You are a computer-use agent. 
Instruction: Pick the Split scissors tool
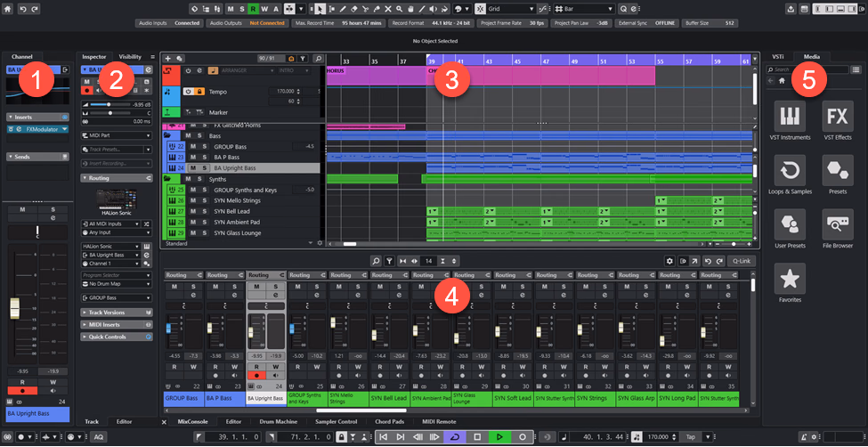(x=365, y=9)
